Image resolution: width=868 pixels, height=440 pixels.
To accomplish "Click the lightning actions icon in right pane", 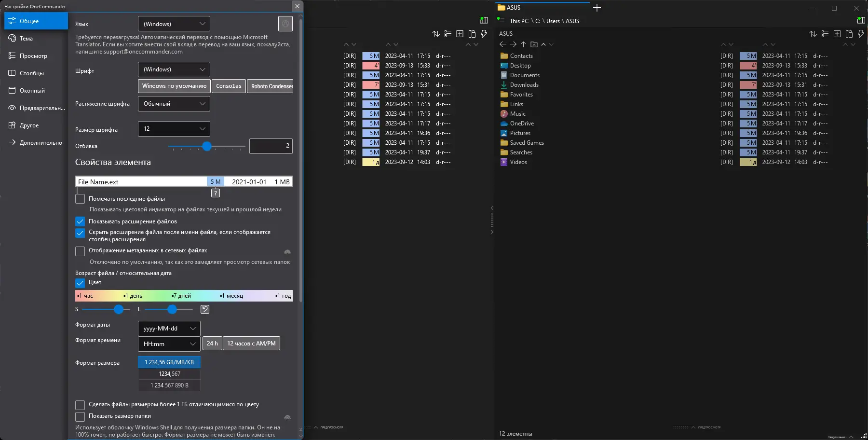I will [x=861, y=34].
